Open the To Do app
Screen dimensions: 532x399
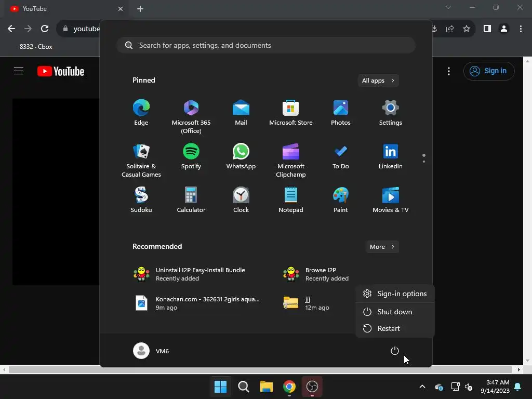point(341,156)
